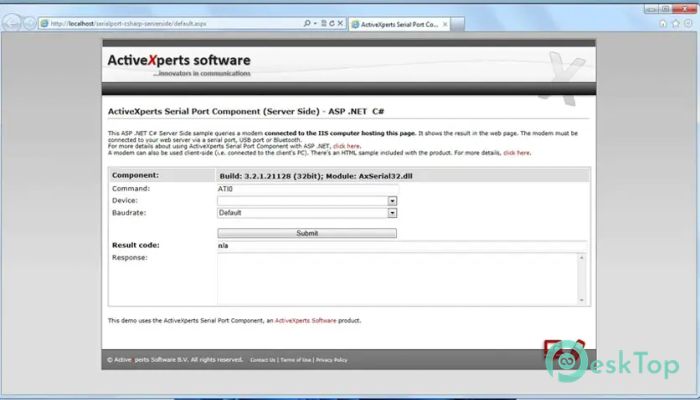
Task: Stop loading with the X icon in address bar
Action: point(340,23)
